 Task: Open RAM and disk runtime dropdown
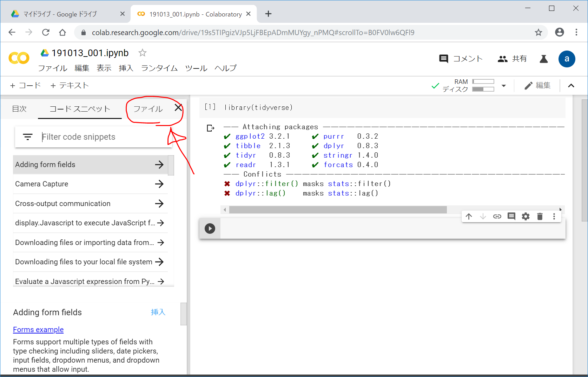[x=504, y=86]
